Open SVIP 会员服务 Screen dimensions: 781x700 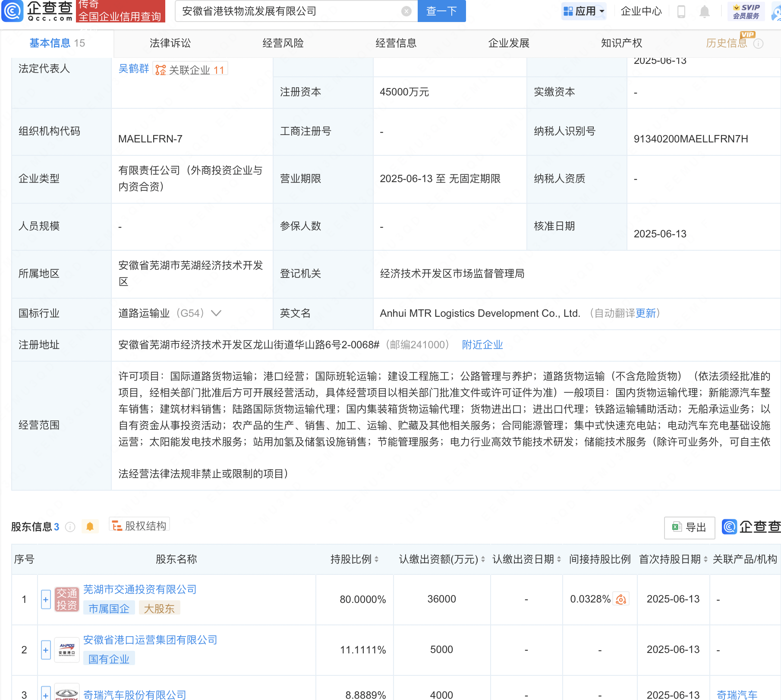click(746, 11)
